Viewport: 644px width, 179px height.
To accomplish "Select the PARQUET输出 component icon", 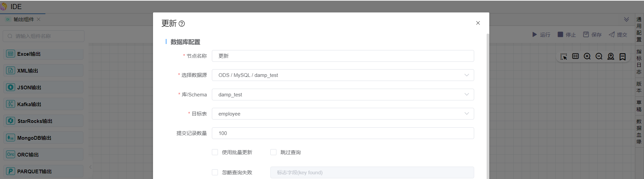I will click(10, 171).
